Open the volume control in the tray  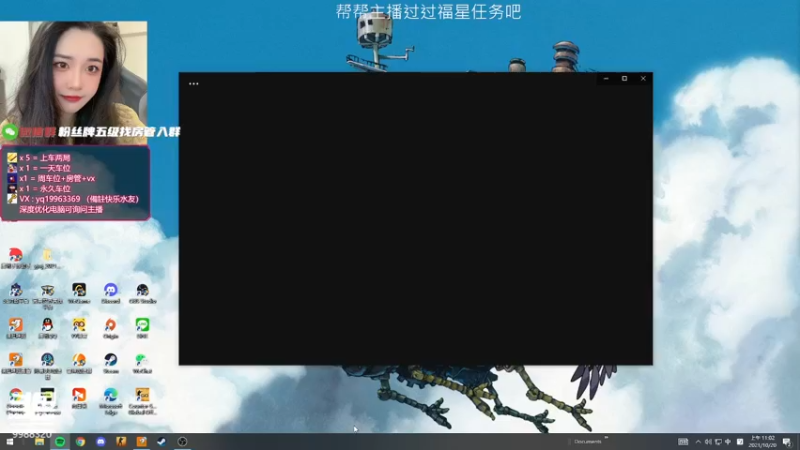(708, 442)
